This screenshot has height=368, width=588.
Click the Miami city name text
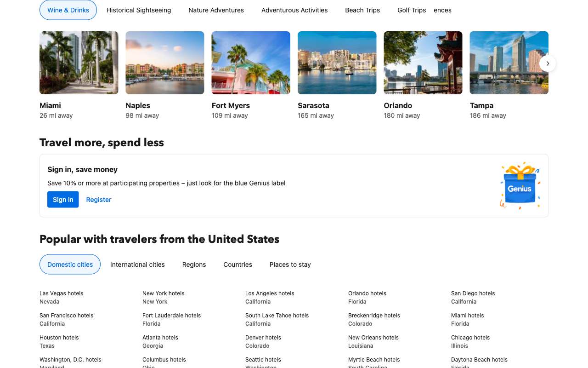click(x=50, y=105)
